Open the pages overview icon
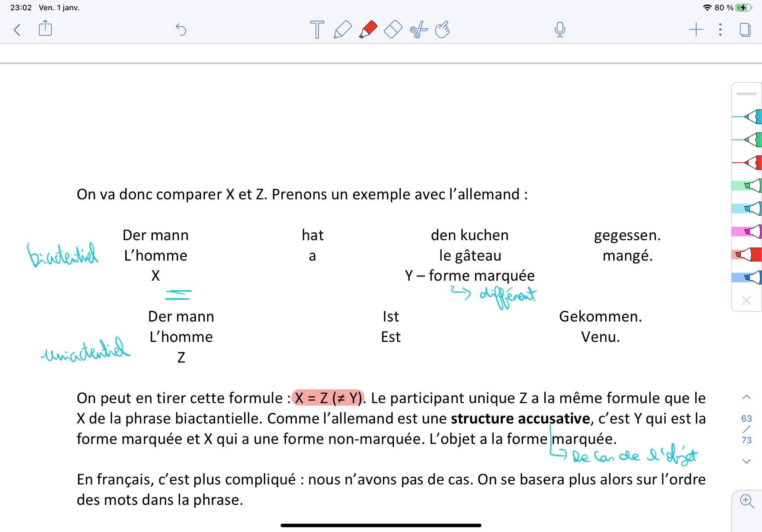 pyautogui.click(x=745, y=30)
